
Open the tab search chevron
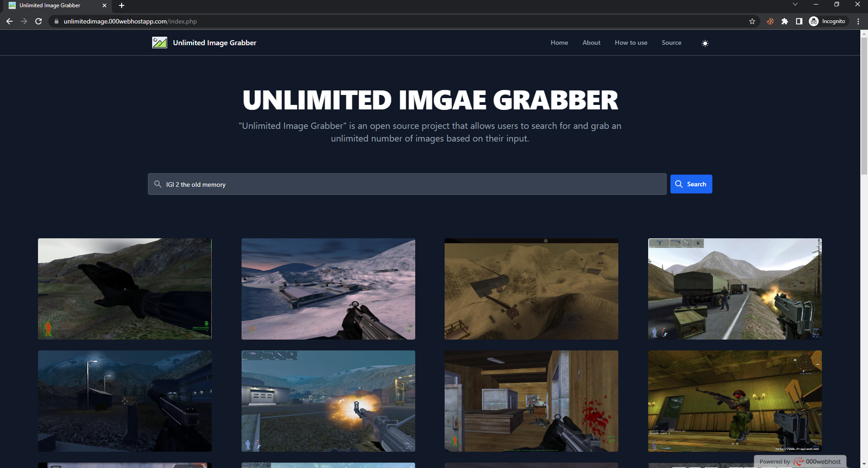point(795,4)
